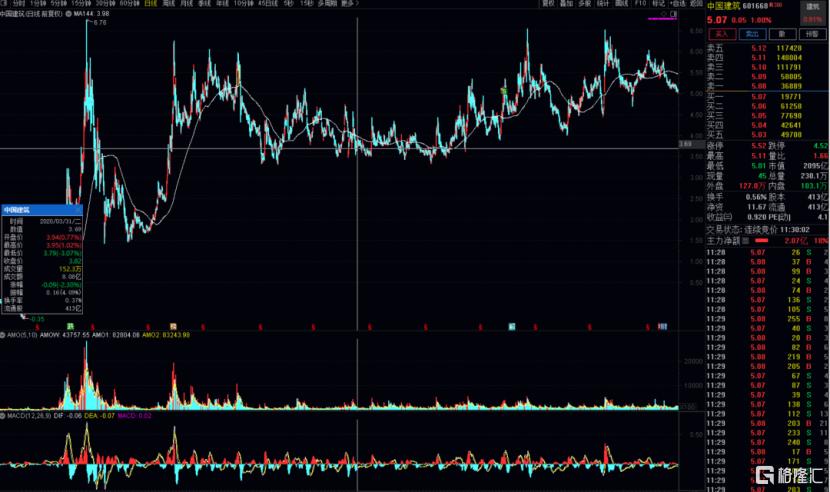Screen dimensions: 830x492
Task: Click the 换手 0.56% turnover value
Action: [x=756, y=197]
